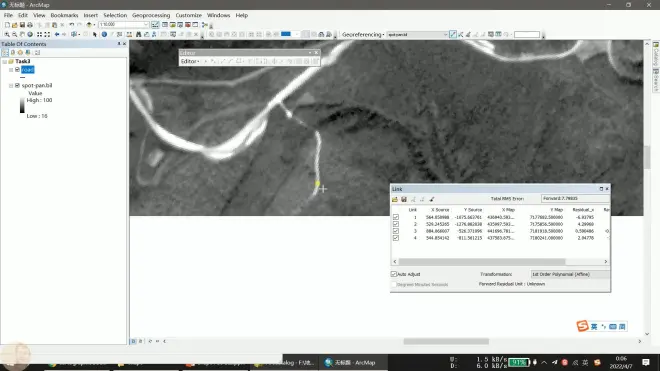Open the Editor dropdown menu
This screenshot has height=371, width=660.
[x=190, y=61]
